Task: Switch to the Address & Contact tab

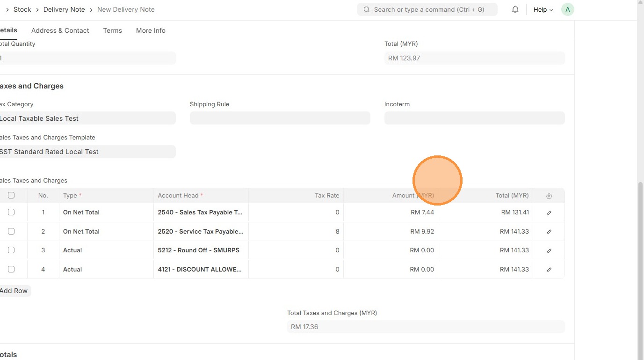Action: pos(60,30)
